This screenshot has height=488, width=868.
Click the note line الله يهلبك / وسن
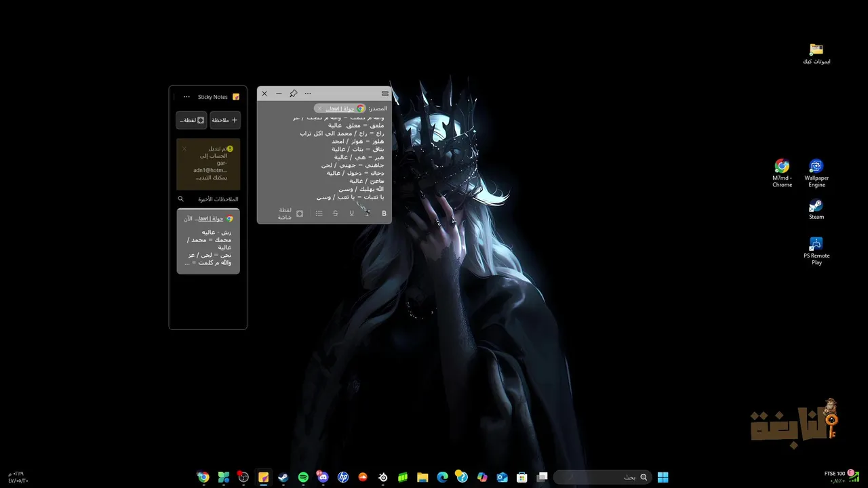pos(361,189)
